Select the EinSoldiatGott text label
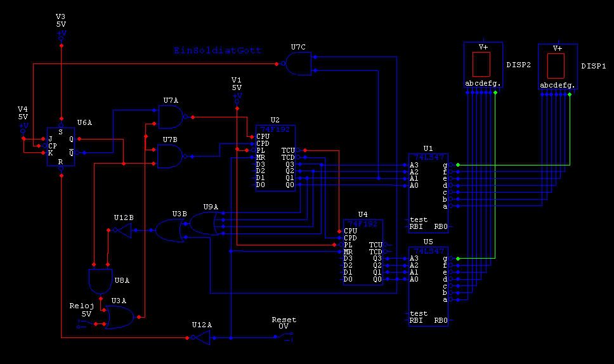 pyautogui.click(x=218, y=50)
